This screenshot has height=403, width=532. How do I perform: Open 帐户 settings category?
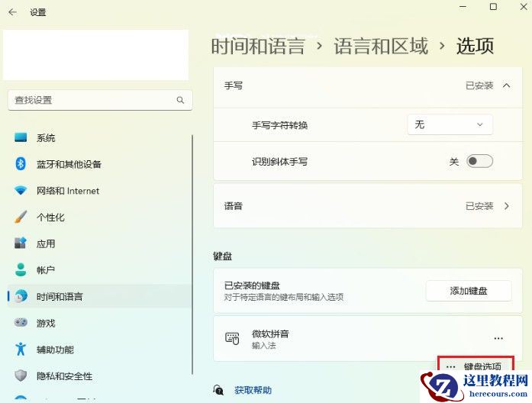99,269
